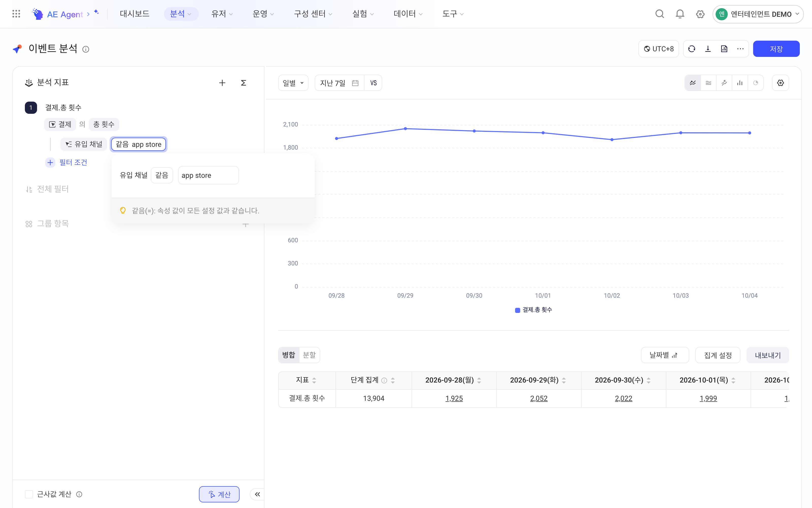Select the 분할 table mode

click(309, 355)
